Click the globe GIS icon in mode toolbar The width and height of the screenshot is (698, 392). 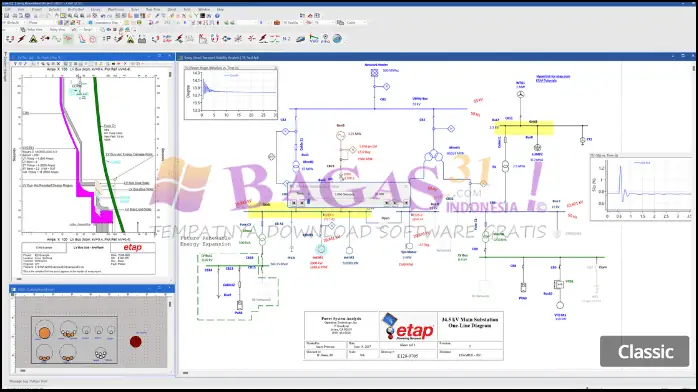click(x=337, y=39)
